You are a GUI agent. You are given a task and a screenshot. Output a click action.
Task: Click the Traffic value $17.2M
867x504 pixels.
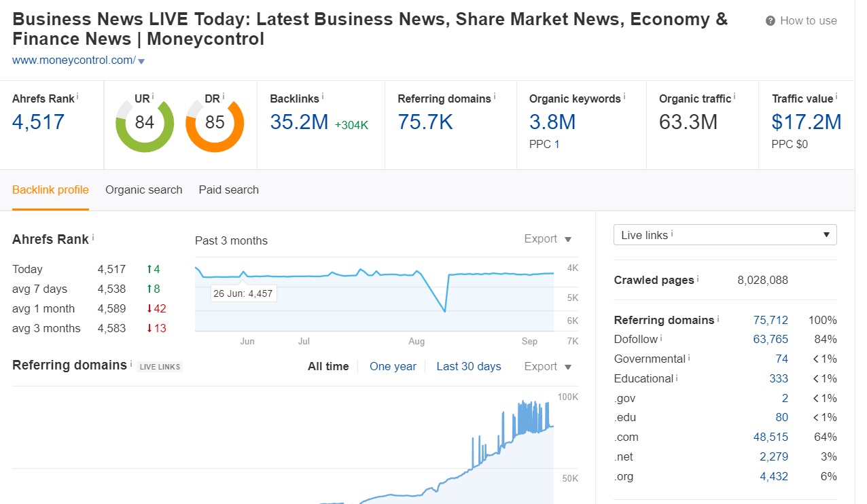807,122
